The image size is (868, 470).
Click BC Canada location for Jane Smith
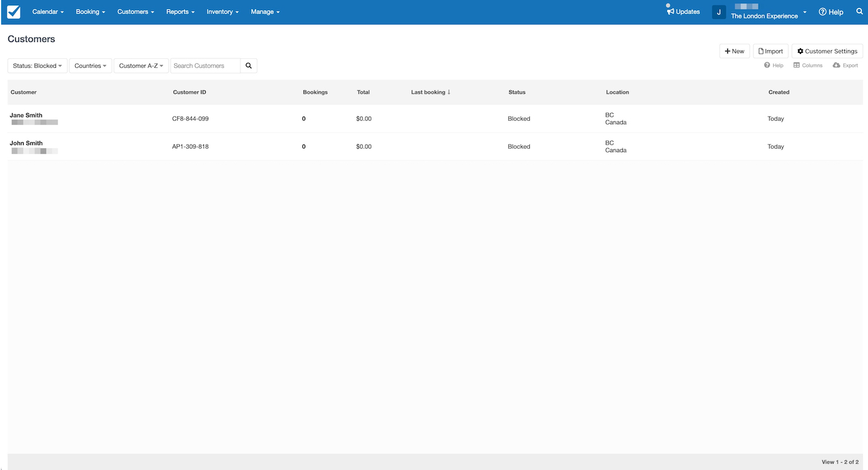(x=615, y=119)
